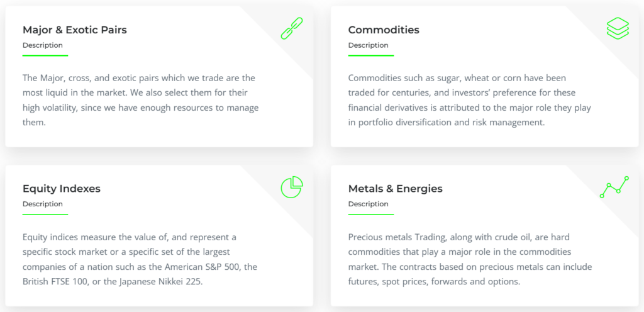This screenshot has width=644, height=312.
Task: Select Description tab under Commodities
Action: pos(369,45)
